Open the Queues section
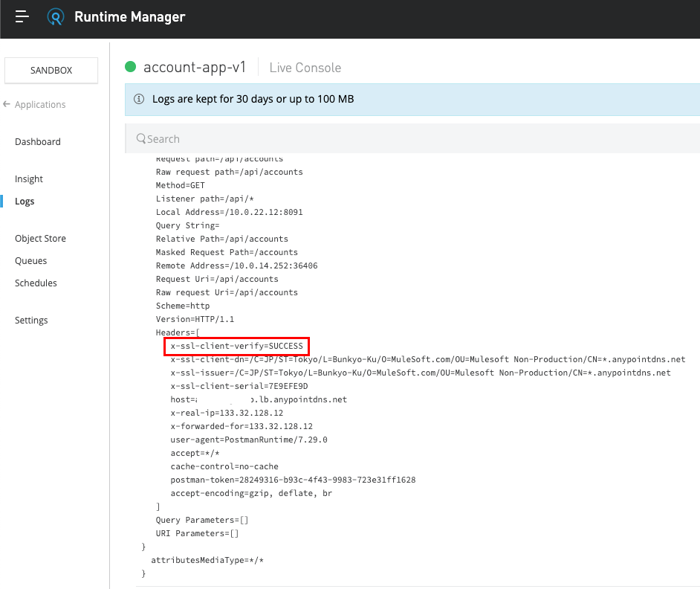 pyautogui.click(x=31, y=261)
